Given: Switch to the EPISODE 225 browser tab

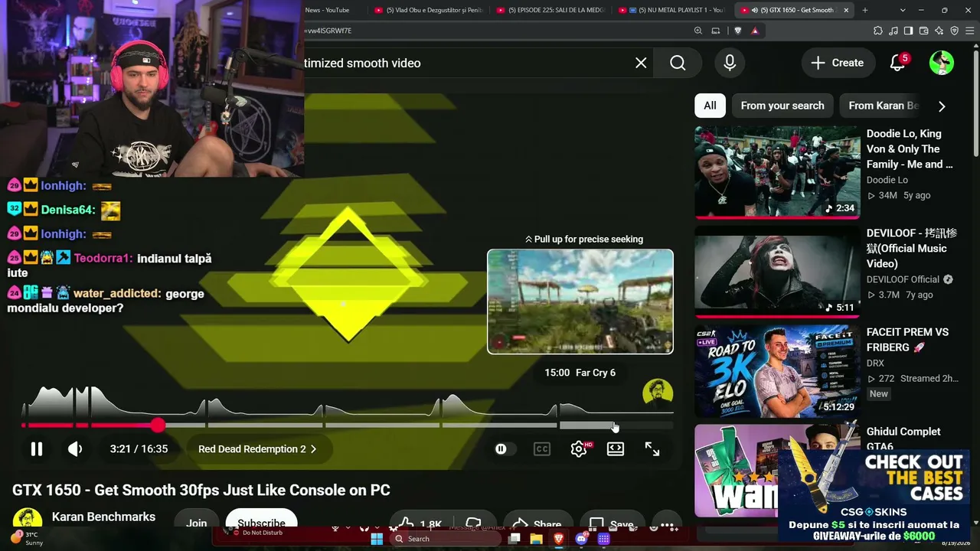Looking at the screenshot, I should pos(551,10).
